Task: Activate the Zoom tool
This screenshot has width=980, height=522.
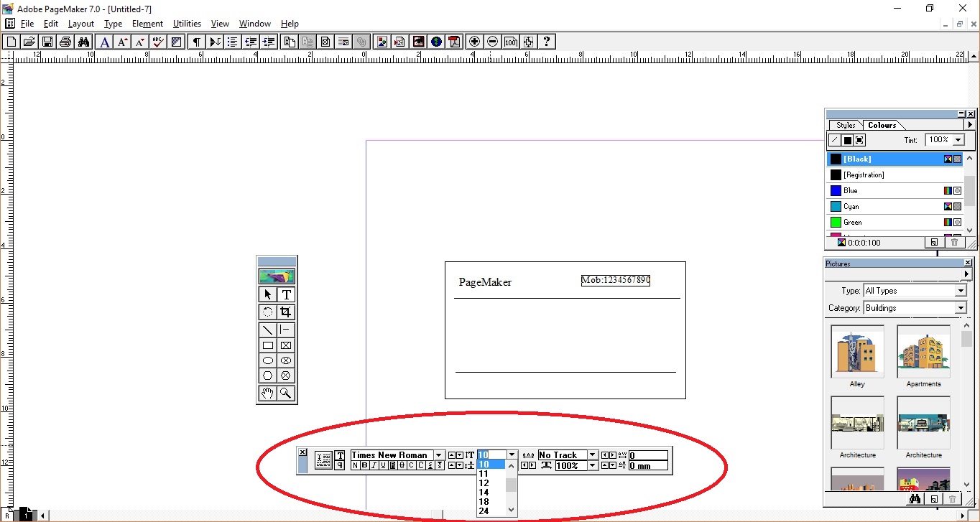Action: click(x=286, y=393)
